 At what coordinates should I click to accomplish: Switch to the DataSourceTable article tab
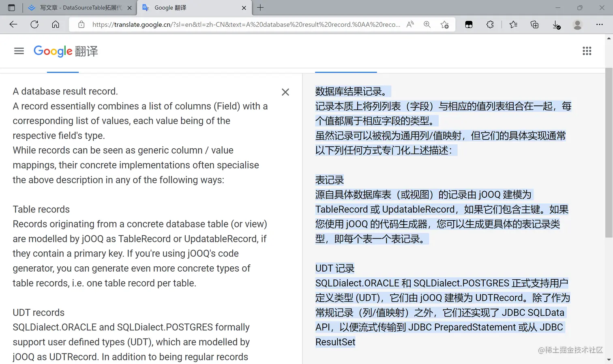point(80,8)
